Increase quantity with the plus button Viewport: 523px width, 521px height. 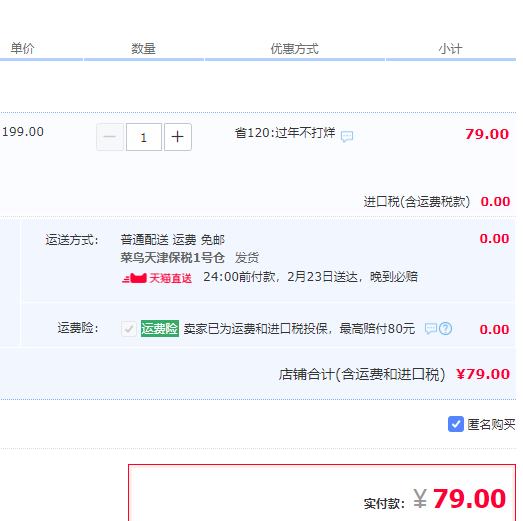178,137
